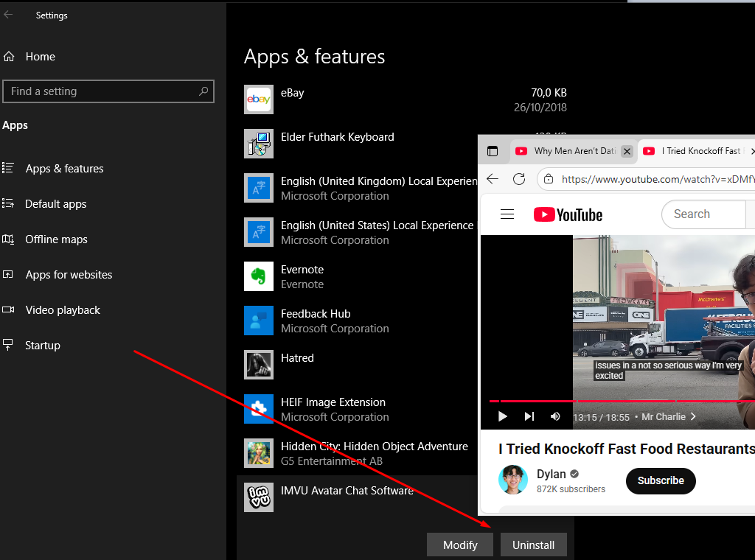Close the Why Men Aren't Dating tab

627,151
